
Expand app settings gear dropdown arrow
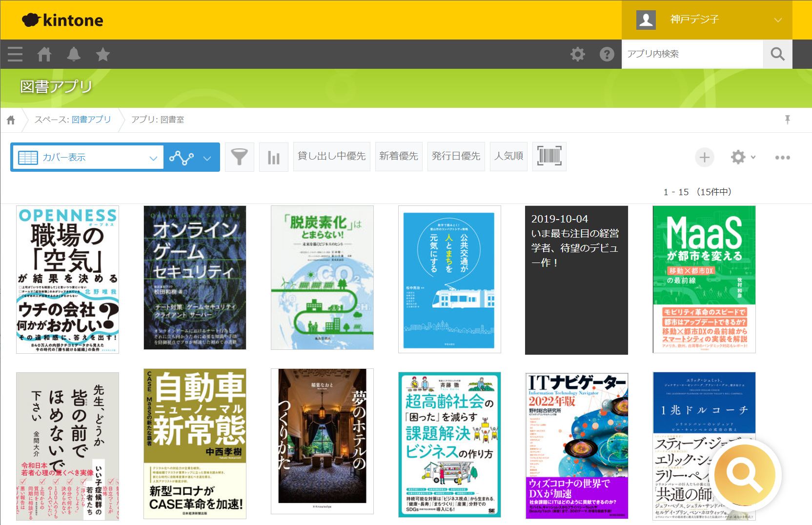753,157
